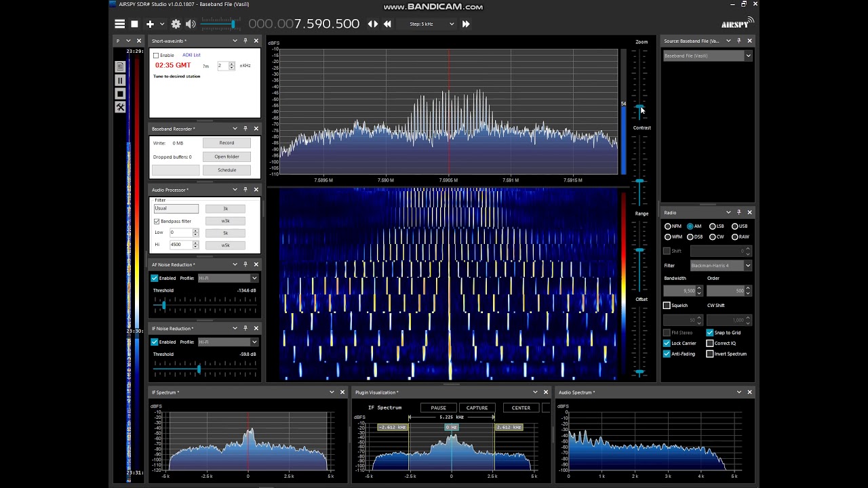Viewport: 868px width, 488px height.
Task: Enable the Invert Spectrum checkbox
Action: [710, 354]
